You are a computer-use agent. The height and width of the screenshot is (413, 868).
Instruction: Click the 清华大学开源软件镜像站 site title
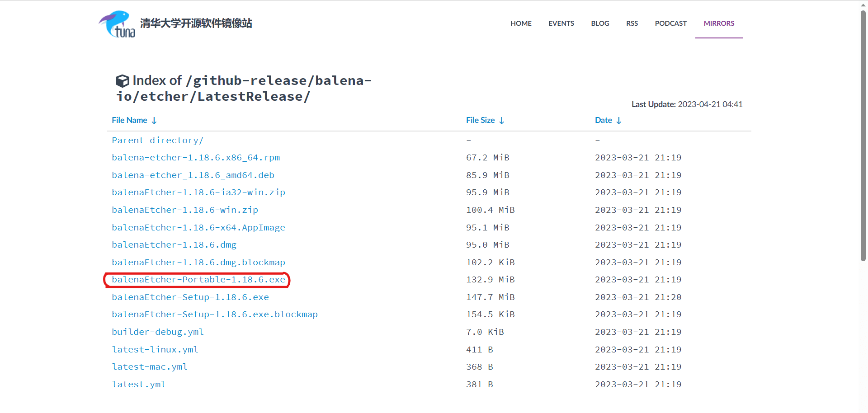pos(196,23)
